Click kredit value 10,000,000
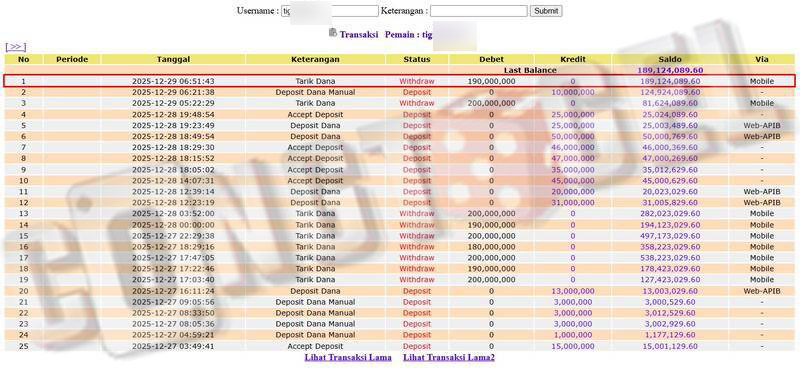This screenshot has width=800, height=379. [x=572, y=92]
